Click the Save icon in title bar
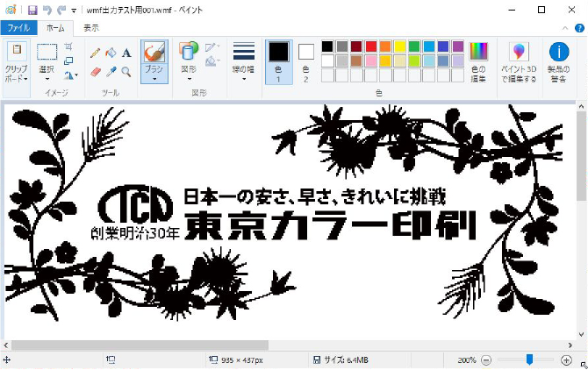Screen dimensions: 588x370 (32, 11)
